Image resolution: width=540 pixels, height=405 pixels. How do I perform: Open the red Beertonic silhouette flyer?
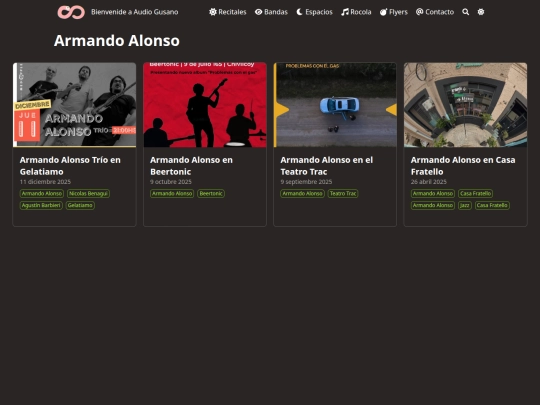[205, 105]
